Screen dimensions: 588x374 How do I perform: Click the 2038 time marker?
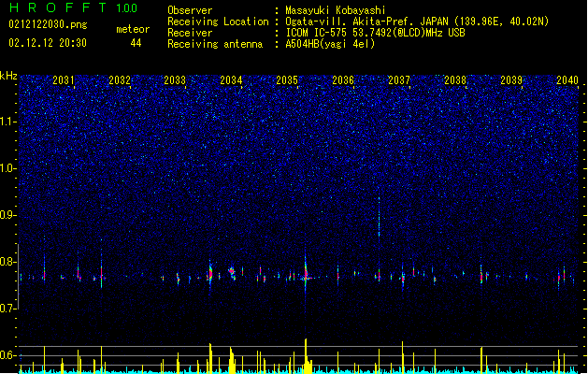click(x=455, y=80)
